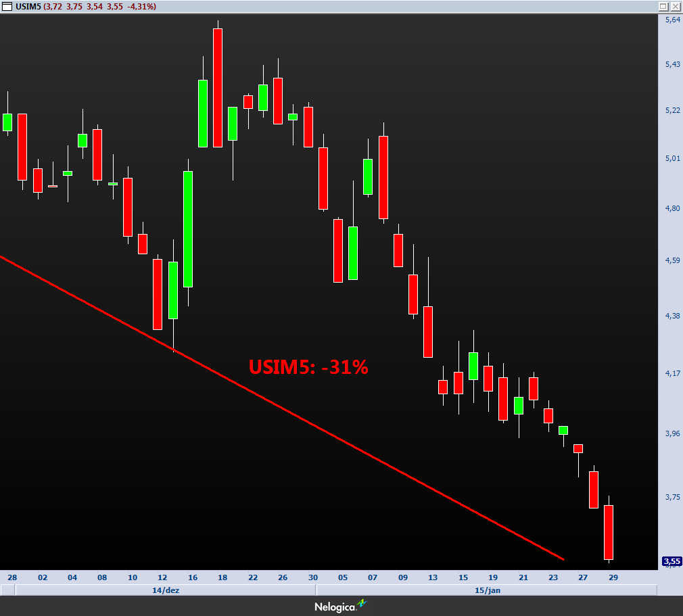Select the USIM5 ticker title text
This screenshot has height=616, width=683.
pos(28,6)
